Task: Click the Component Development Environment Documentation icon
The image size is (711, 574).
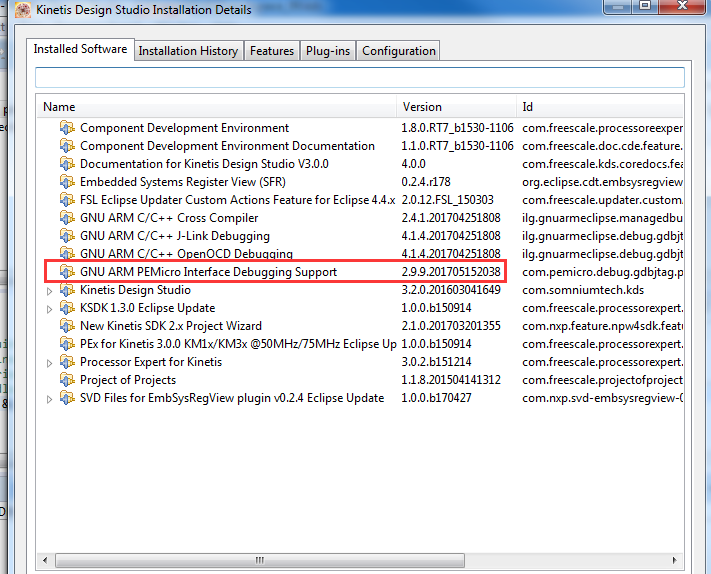Action: click(67, 146)
